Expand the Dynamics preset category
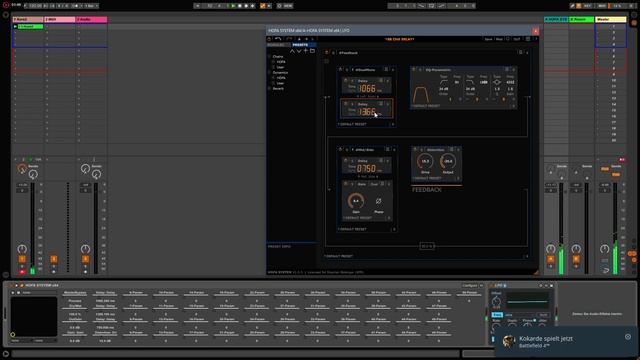Screen dimensions: 640x360 280,73
